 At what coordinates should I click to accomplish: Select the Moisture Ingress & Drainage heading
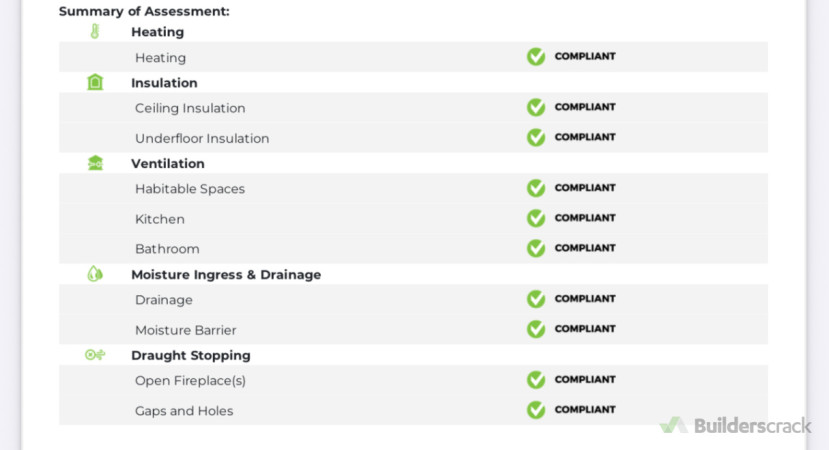coord(226,275)
